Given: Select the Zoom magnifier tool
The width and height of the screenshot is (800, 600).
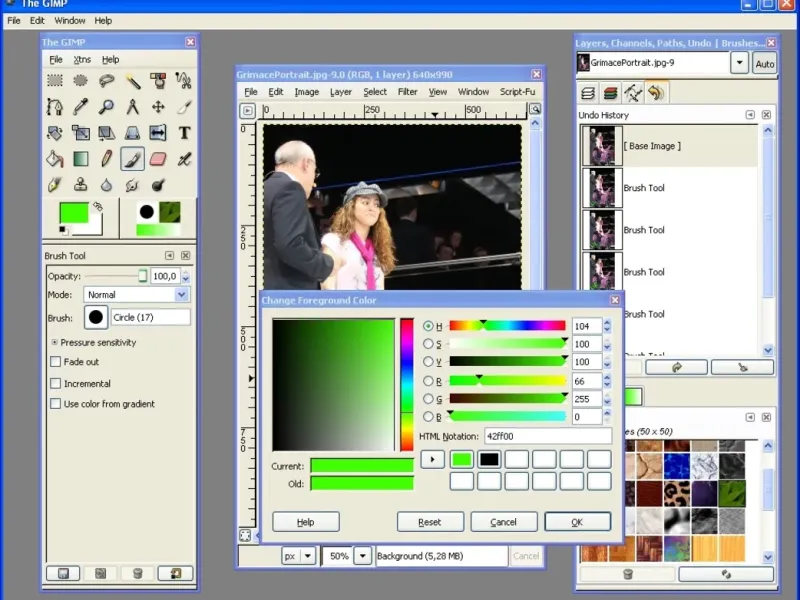Looking at the screenshot, I should [x=106, y=107].
